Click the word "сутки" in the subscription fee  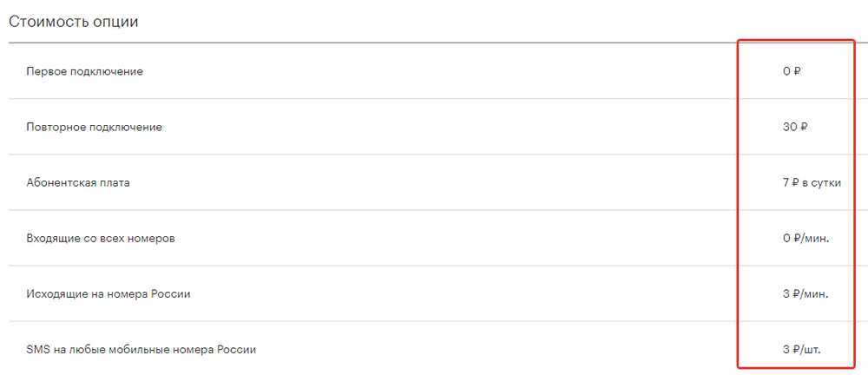(826, 182)
